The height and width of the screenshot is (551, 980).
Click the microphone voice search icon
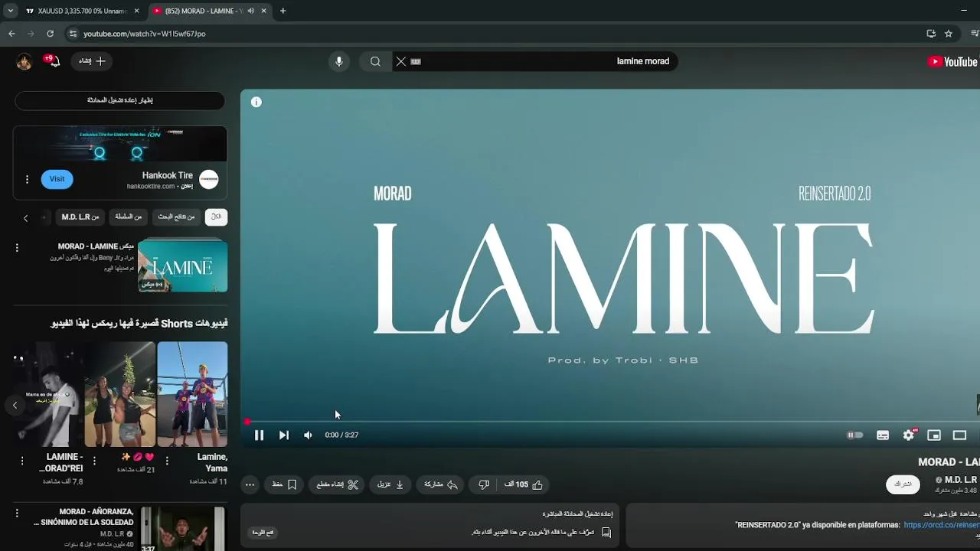click(x=339, y=61)
